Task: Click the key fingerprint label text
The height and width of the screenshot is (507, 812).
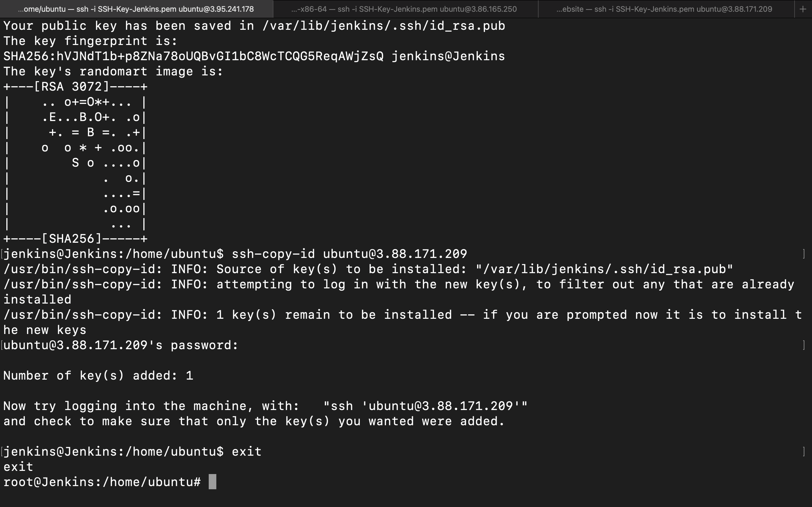Action: click(89, 41)
